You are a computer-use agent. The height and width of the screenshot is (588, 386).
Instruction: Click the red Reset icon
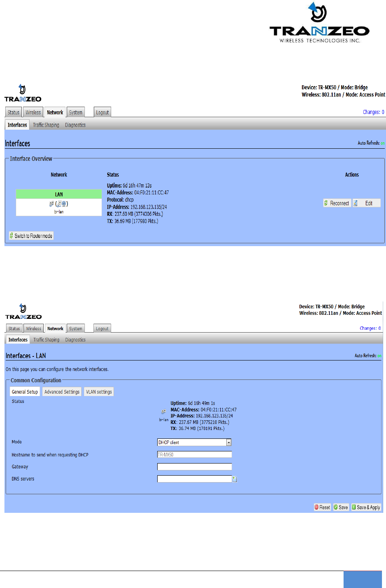(x=317, y=507)
